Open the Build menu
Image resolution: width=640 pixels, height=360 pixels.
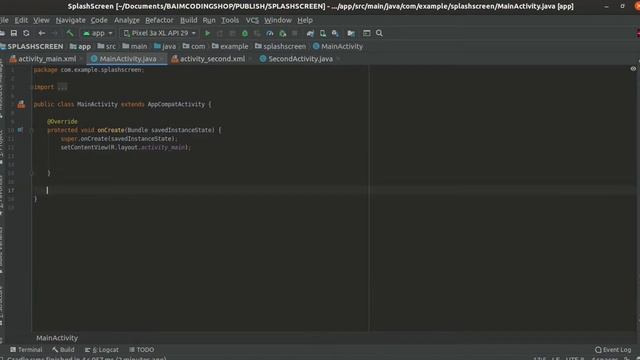pos(189,20)
